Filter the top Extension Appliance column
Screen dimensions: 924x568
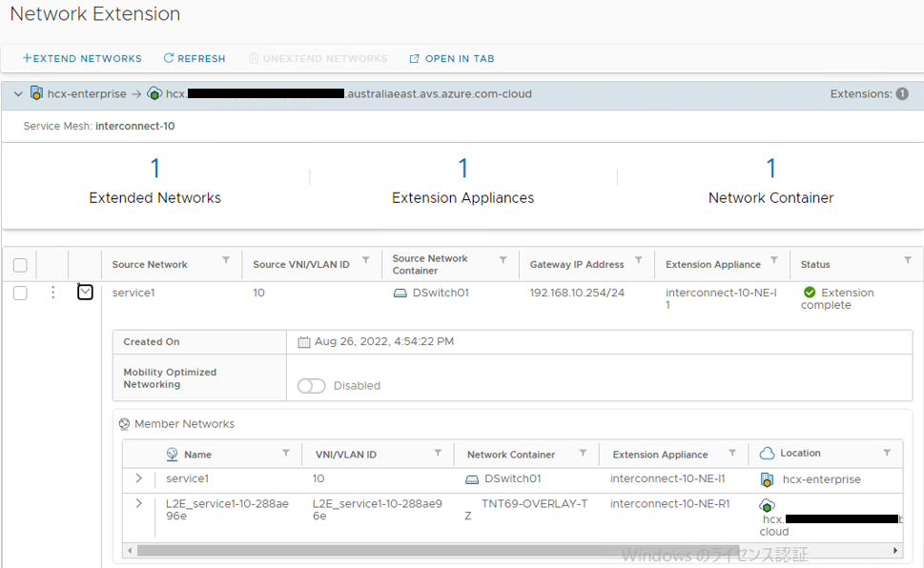click(x=773, y=260)
